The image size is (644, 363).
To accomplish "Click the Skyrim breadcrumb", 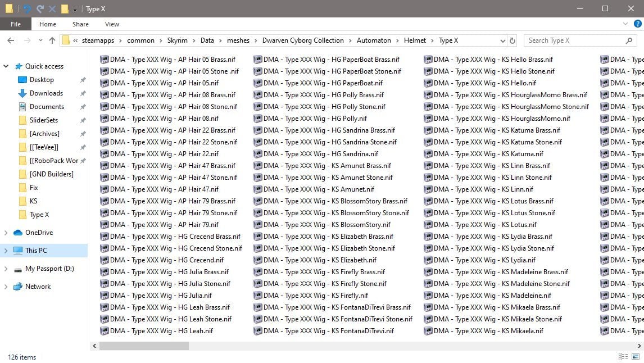I will [x=178, y=40].
